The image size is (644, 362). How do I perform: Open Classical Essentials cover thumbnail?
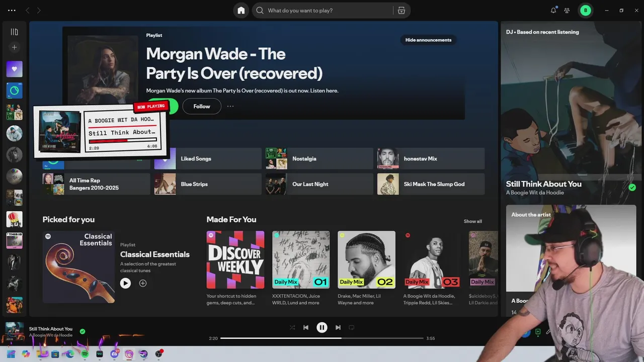point(78,267)
